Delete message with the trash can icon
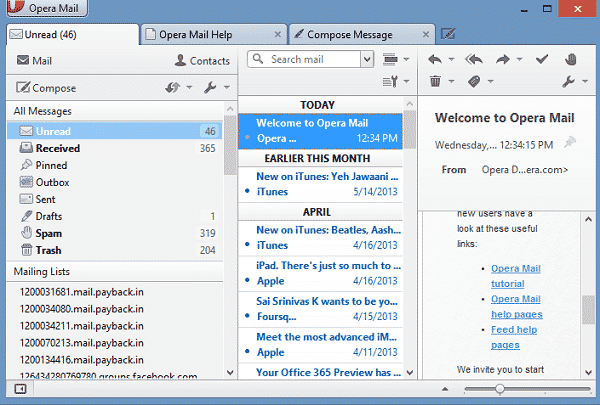The width and height of the screenshot is (600, 405). coord(435,81)
